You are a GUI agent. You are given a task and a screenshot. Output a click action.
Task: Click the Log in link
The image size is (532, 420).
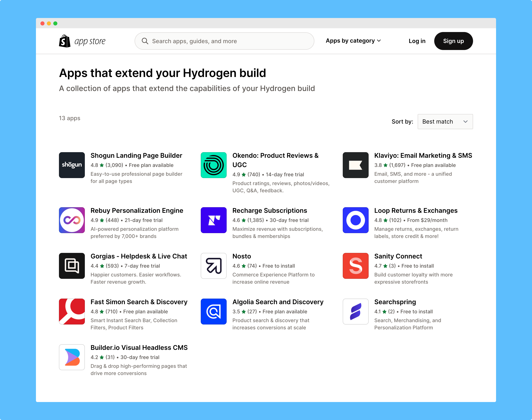tap(417, 41)
